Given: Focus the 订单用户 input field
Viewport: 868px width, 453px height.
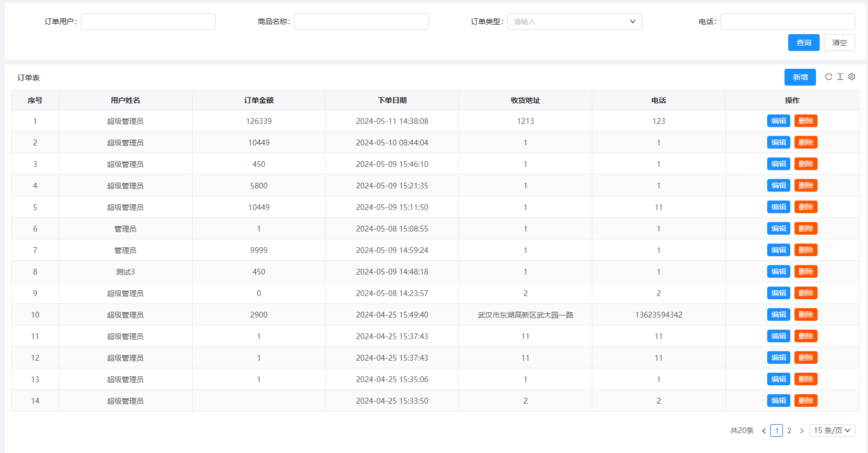Looking at the screenshot, I should (148, 22).
